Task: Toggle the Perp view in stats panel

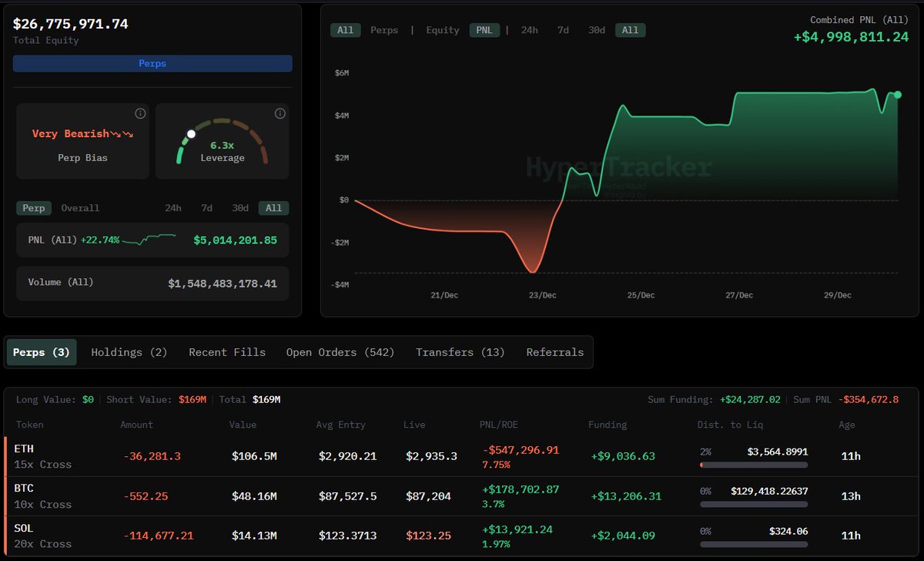Action: pos(34,208)
